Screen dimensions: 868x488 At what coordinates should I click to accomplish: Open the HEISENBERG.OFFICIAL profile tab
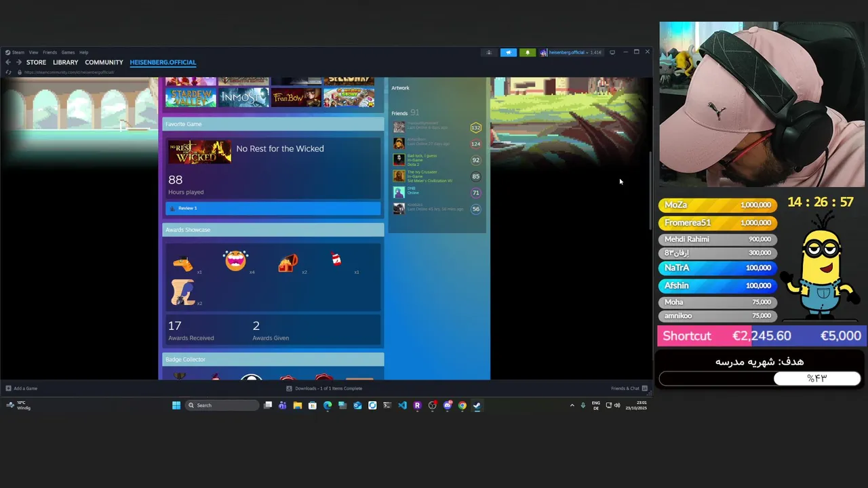tap(163, 62)
